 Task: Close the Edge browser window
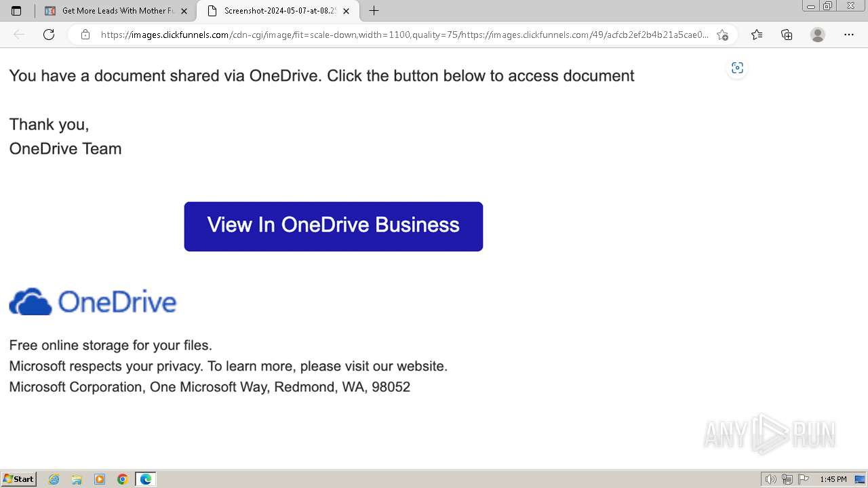point(851,6)
